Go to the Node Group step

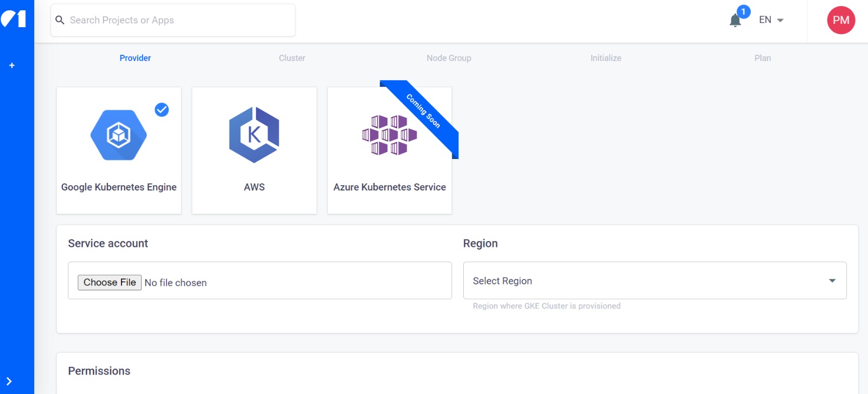tap(449, 58)
